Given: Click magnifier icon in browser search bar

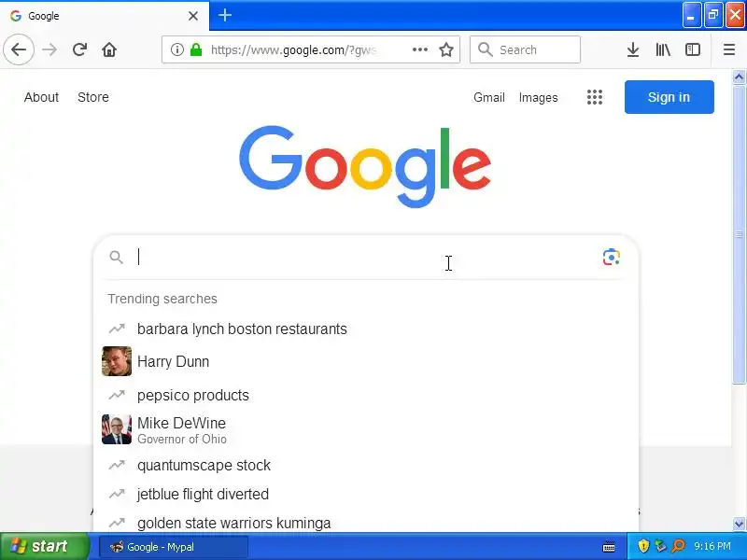Looking at the screenshot, I should click(485, 49).
